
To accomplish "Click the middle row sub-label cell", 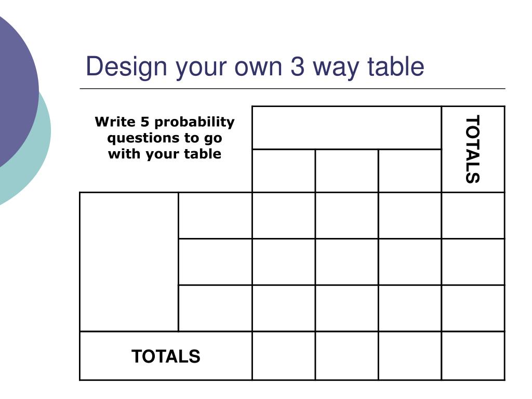I will pyautogui.click(x=215, y=262).
